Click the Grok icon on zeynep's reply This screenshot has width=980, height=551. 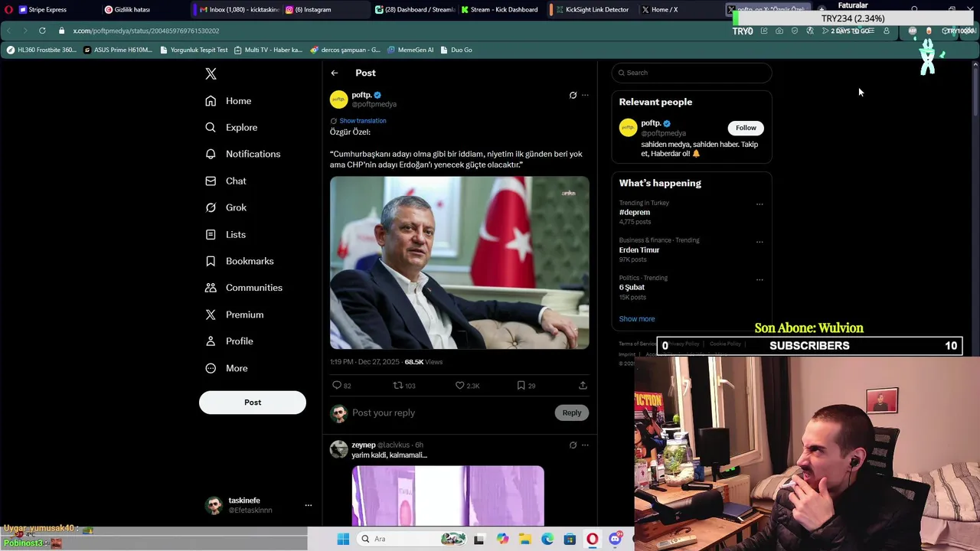click(x=573, y=445)
